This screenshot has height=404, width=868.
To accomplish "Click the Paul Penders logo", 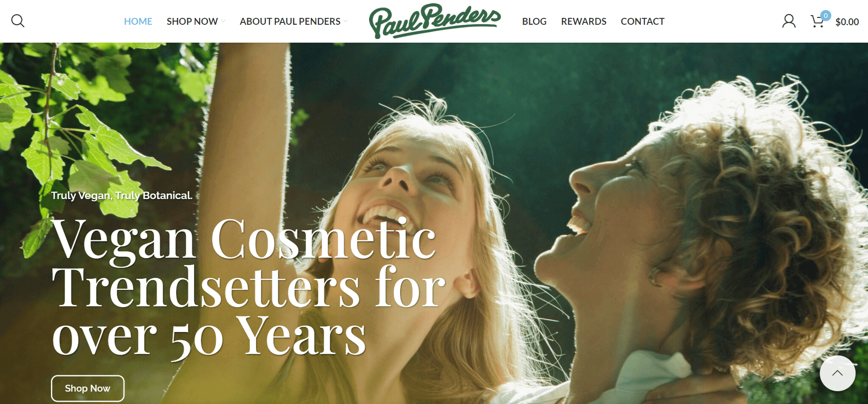I will tap(435, 21).
